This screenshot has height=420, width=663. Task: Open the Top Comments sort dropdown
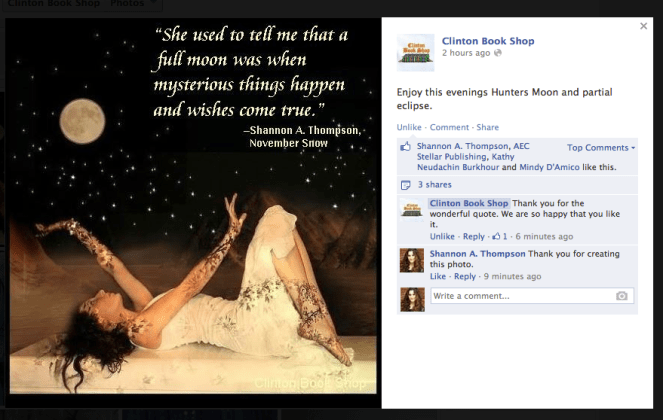pos(601,148)
